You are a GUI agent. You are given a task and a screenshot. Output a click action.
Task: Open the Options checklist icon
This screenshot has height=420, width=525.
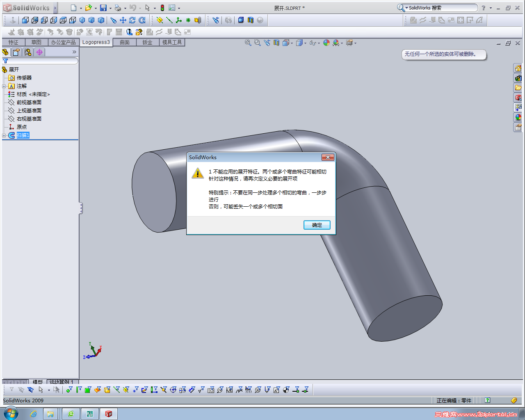click(x=172, y=8)
